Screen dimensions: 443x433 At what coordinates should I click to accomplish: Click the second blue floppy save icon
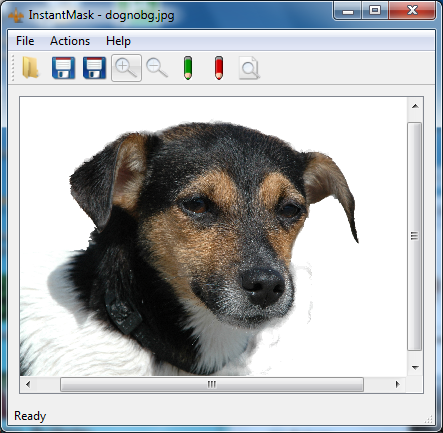tap(94, 68)
